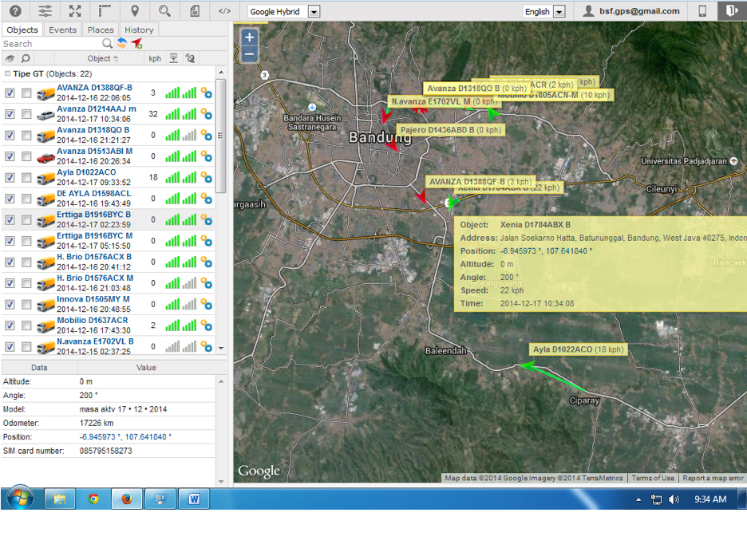Switch to the Objects tab

click(x=22, y=30)
